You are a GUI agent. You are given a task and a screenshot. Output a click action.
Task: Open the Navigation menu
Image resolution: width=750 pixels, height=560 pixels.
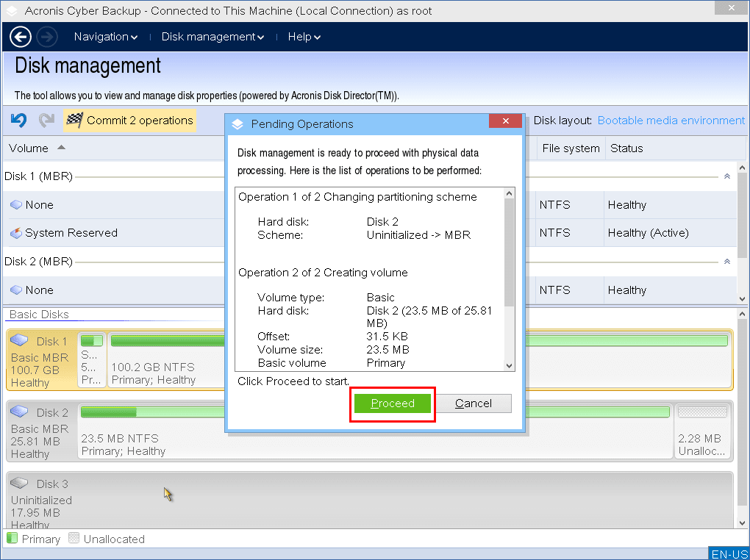pos(106,37)
